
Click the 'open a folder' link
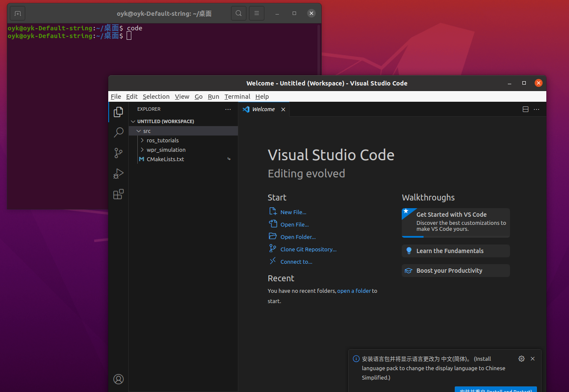(x=354, y=291)
